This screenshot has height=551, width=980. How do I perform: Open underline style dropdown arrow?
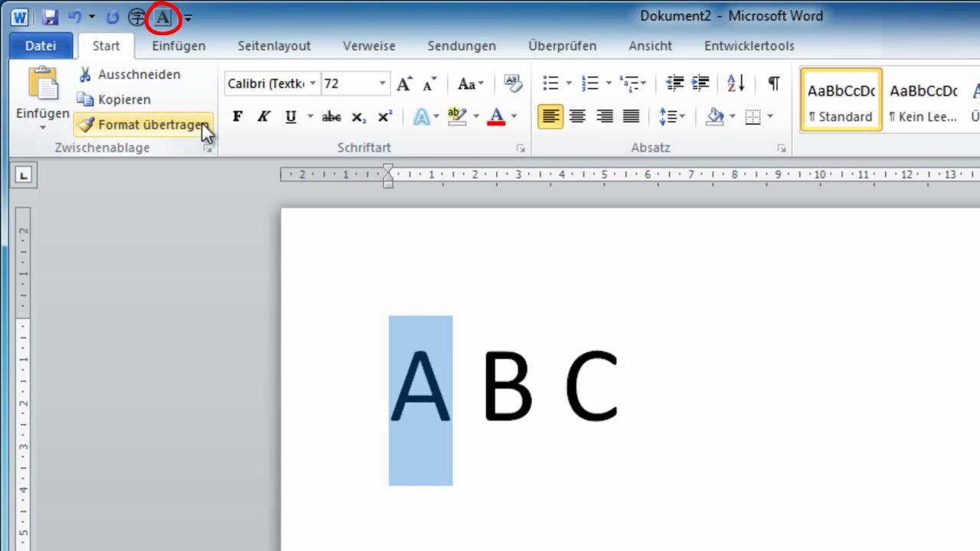[x=310, y=116]
